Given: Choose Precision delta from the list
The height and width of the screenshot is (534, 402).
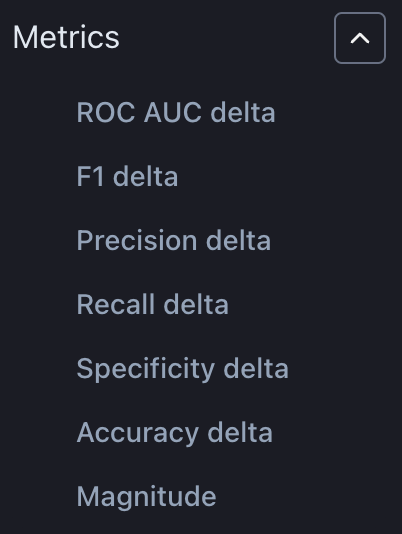Looking at the screenshot, I should coord(174,240).
